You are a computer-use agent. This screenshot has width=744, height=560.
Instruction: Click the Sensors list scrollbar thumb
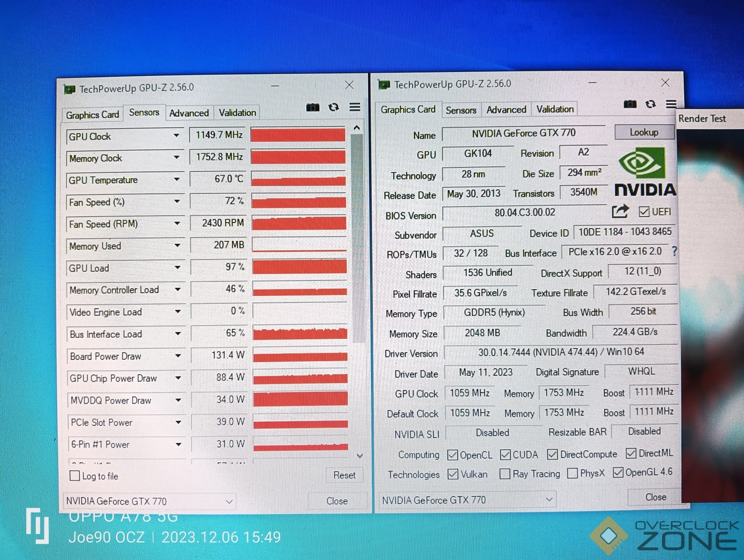click(357, 238)
